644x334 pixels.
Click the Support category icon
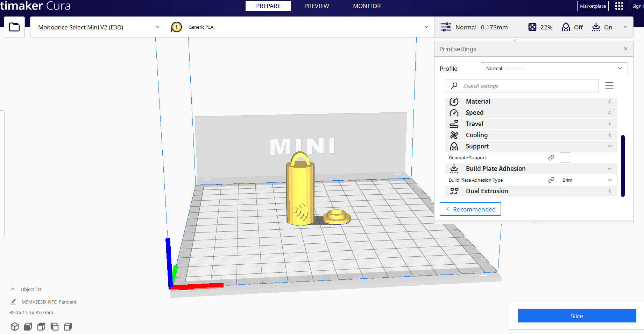(x=454, y=146)
